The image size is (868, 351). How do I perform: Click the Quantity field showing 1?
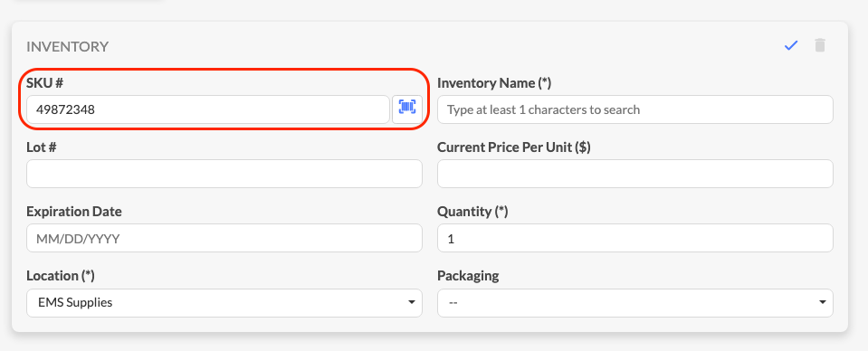635,238
